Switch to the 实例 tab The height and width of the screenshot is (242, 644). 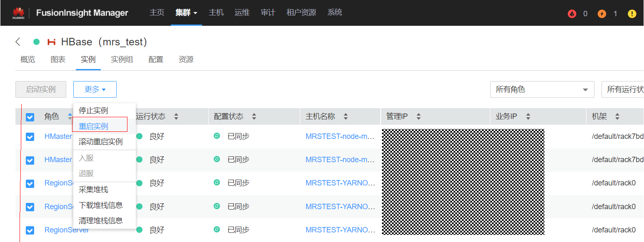[88, 59]
